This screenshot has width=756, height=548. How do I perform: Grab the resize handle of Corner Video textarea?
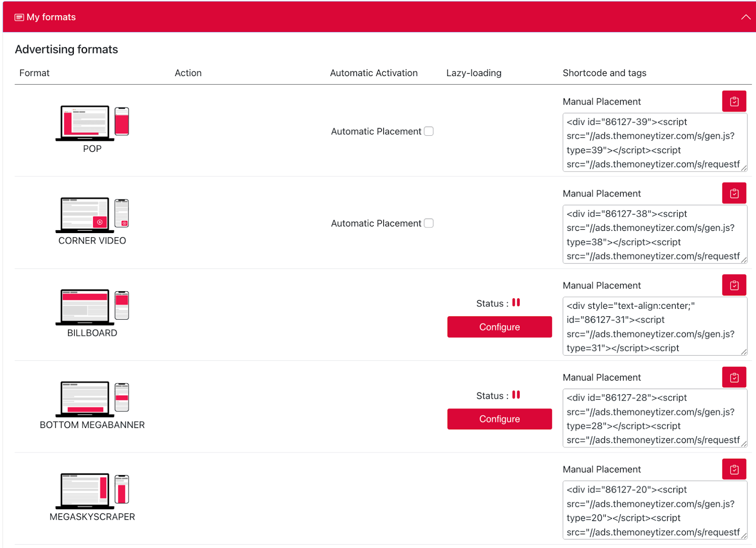pos(744,260)
